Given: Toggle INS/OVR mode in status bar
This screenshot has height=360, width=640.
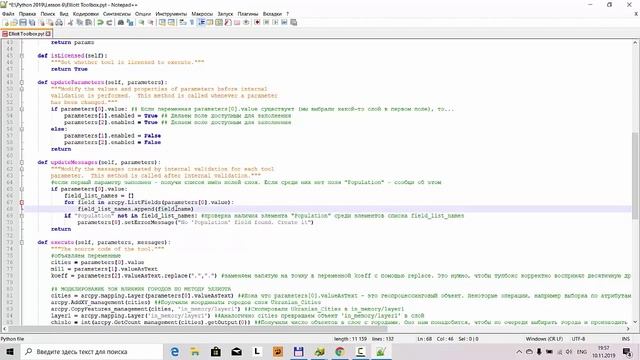Looking at the screenshot, I should 625,339.
